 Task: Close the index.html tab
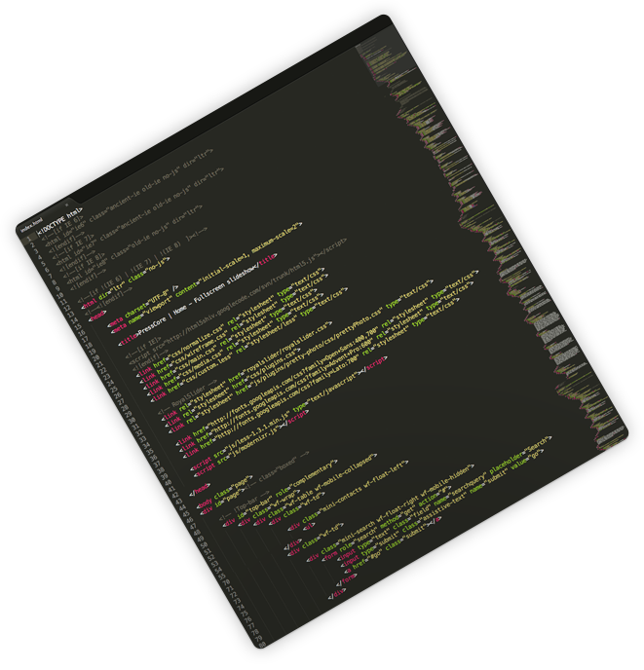click(66, 205)
